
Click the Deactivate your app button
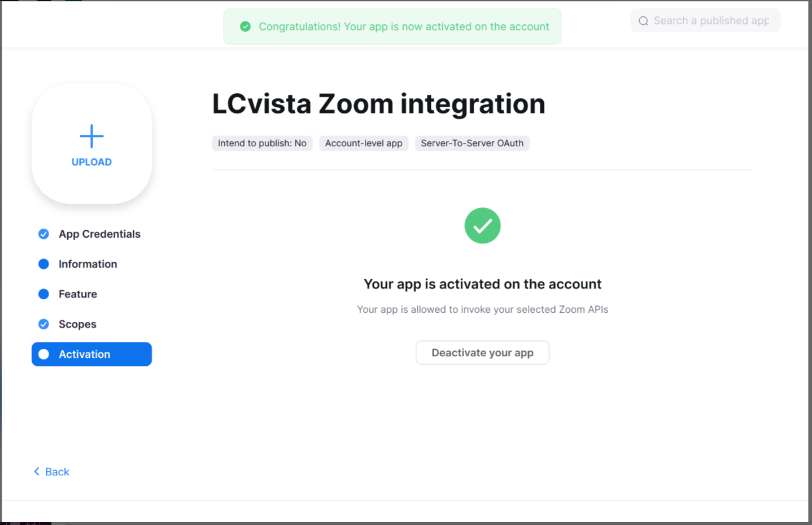[x=482, y=352]
